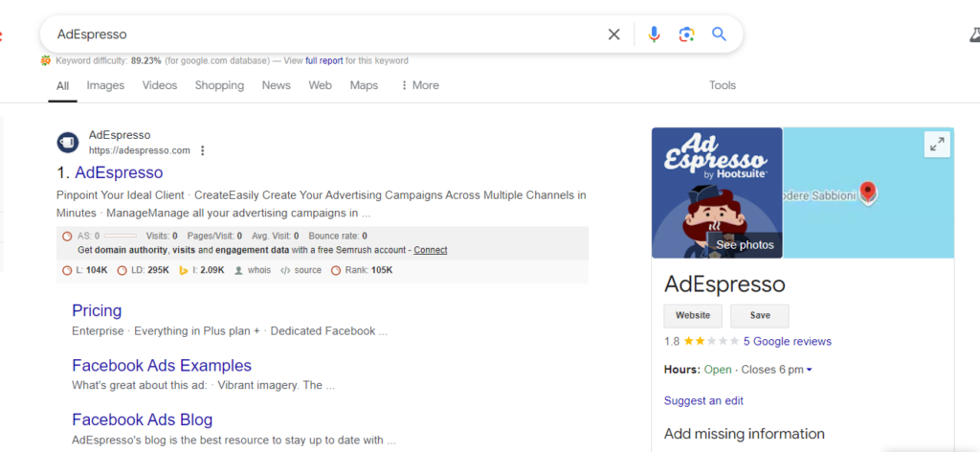Switch to the Maps tab
This screenshot has height=452, width=980.
[x=364, y=85]
